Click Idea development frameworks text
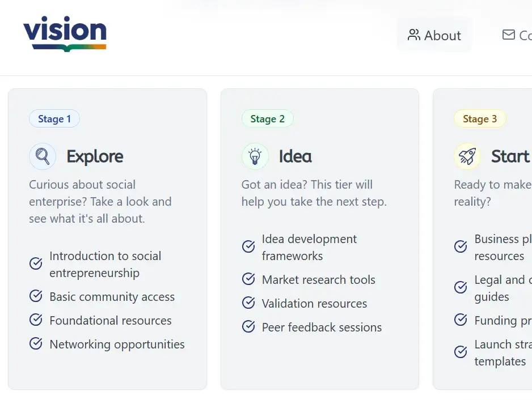 click(x=309, y=247)
